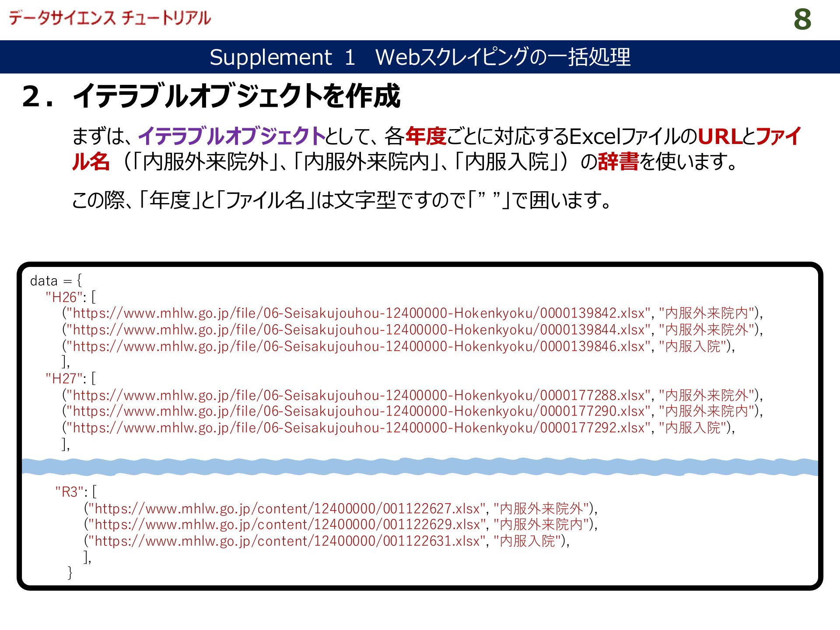Screen dimensions: 840x630
Task: Click the blue wavy omission band
Action: click(420, 467)
